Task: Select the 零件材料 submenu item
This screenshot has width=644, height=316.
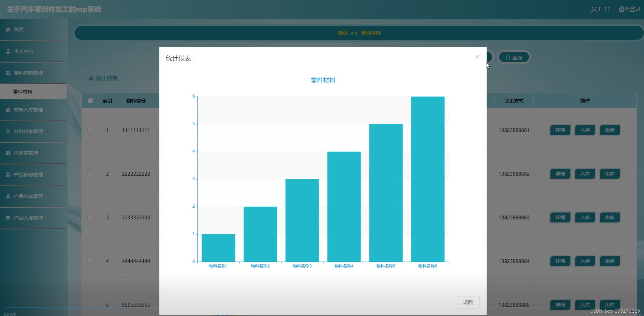Action: (x=23, y=92)
